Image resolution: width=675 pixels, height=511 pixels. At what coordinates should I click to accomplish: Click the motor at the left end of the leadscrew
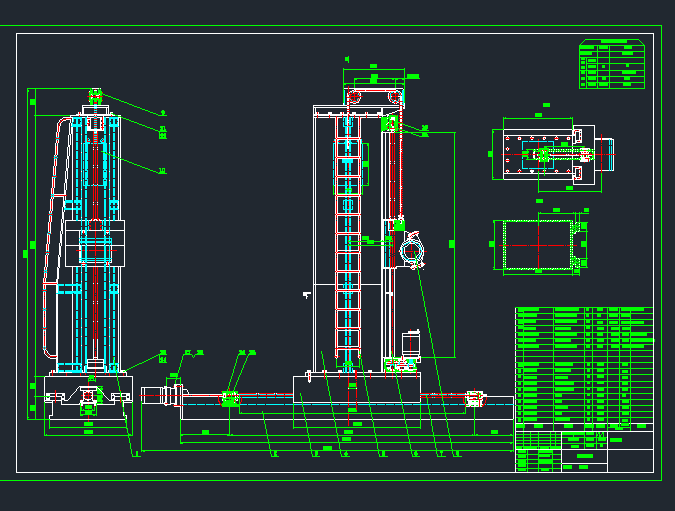pyautogui.click(x=156, y=395)
